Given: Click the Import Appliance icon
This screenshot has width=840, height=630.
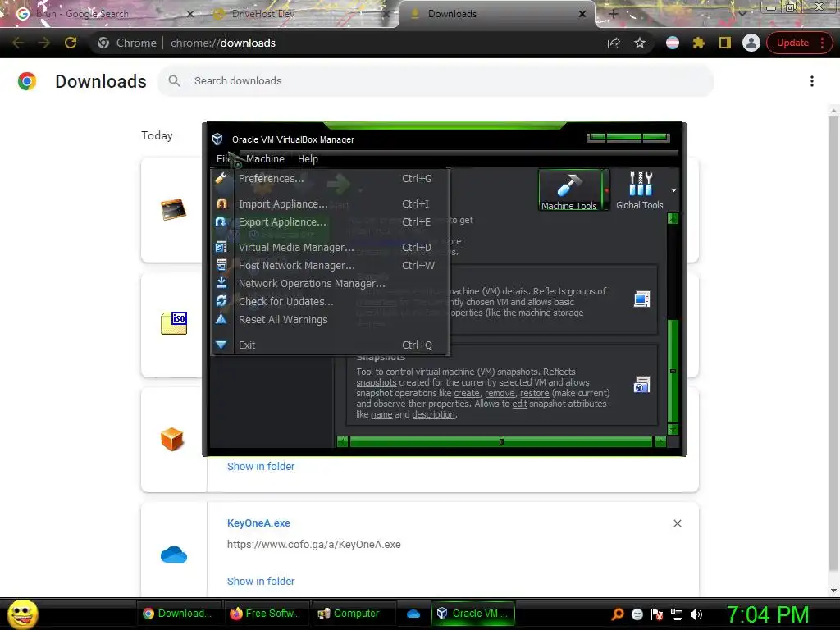Looking at the screenshot, I should point(221,203).
